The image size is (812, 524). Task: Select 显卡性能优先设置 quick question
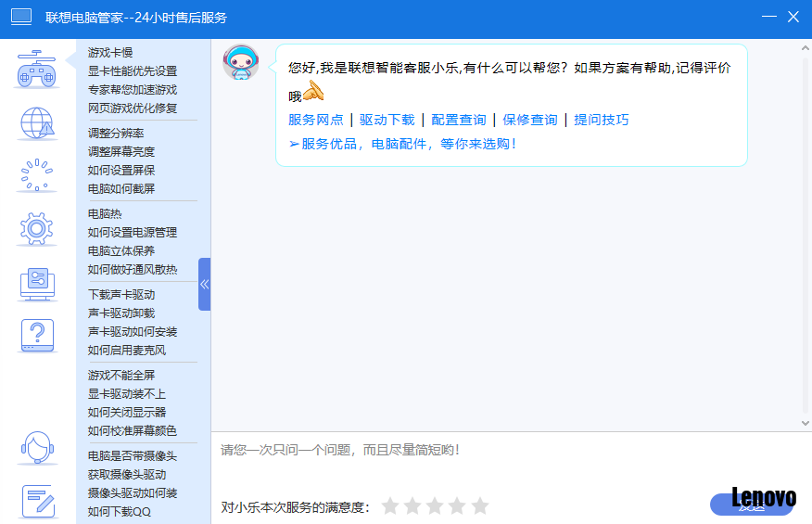pyautogui.click(x=133, y=71)
